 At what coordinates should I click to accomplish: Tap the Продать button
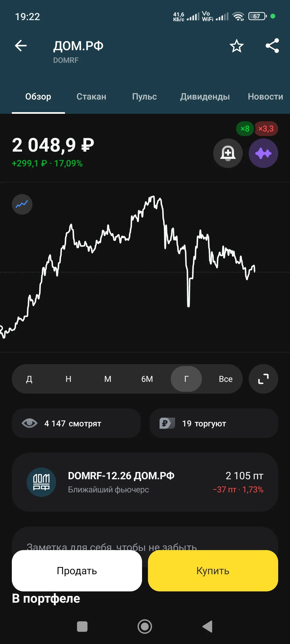[77, 571]
